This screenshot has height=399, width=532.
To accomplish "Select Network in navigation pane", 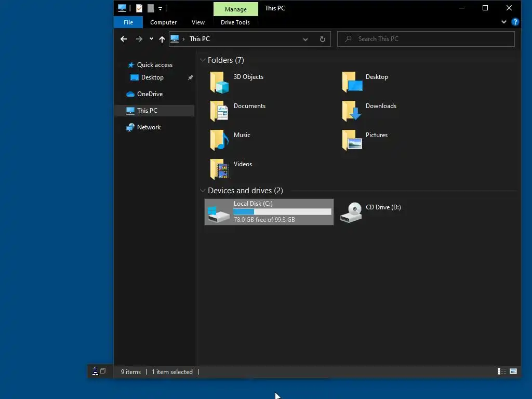I will pos(149,127).
